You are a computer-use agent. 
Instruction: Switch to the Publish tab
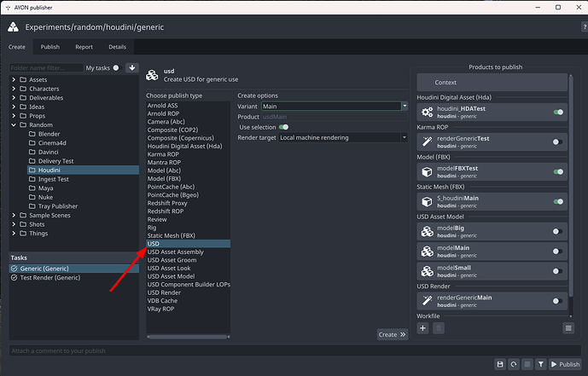[49, 47]
